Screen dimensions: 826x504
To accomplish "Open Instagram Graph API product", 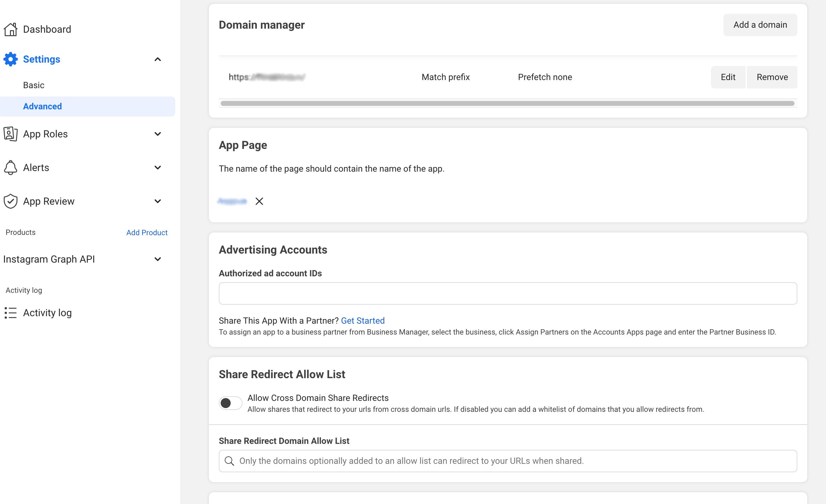I will coord(49,259).
